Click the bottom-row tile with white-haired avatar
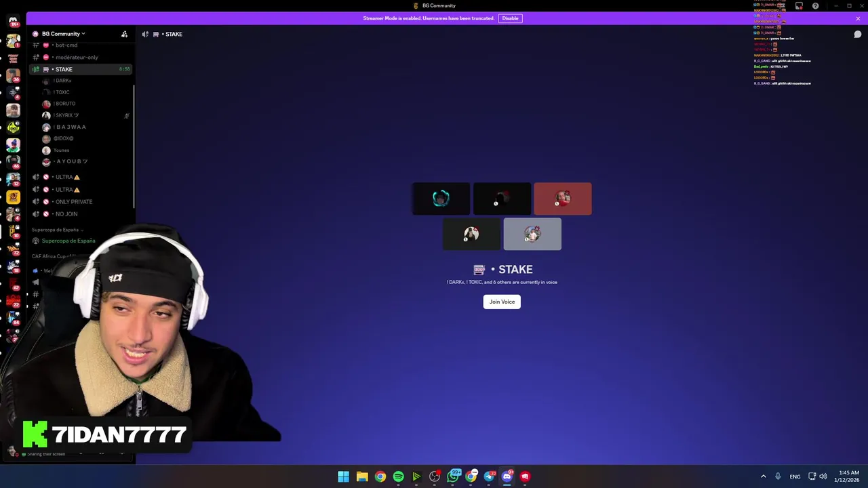Viewport: 868px width, 488px height. point(471,234)
